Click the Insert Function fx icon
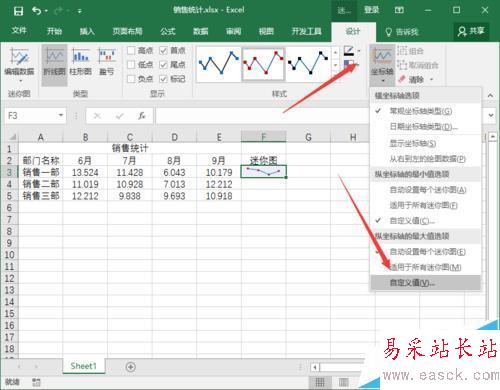The height and width of the screenshot is (390, 500). click(x=142, y=116)
